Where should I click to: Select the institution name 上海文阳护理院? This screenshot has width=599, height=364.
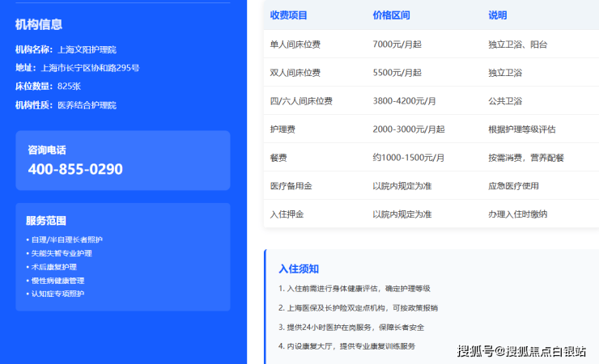tap(87, 49)
